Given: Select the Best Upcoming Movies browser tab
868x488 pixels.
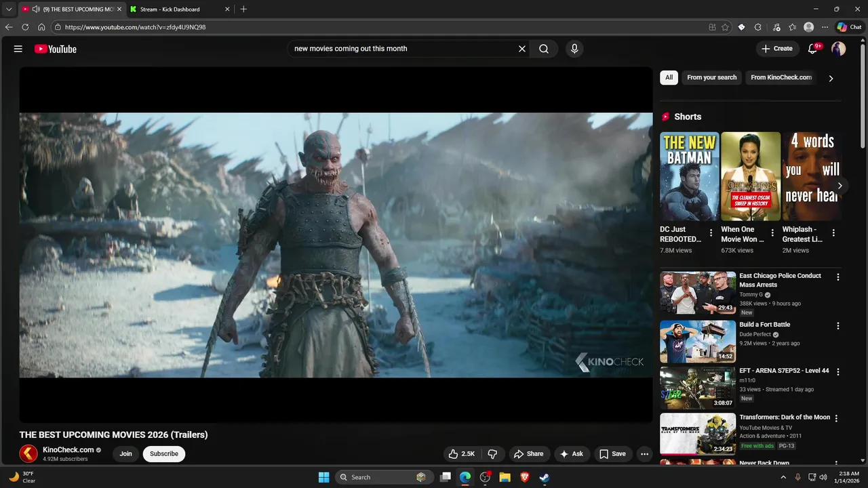Looking at the screenshot, I should (71, 9).
